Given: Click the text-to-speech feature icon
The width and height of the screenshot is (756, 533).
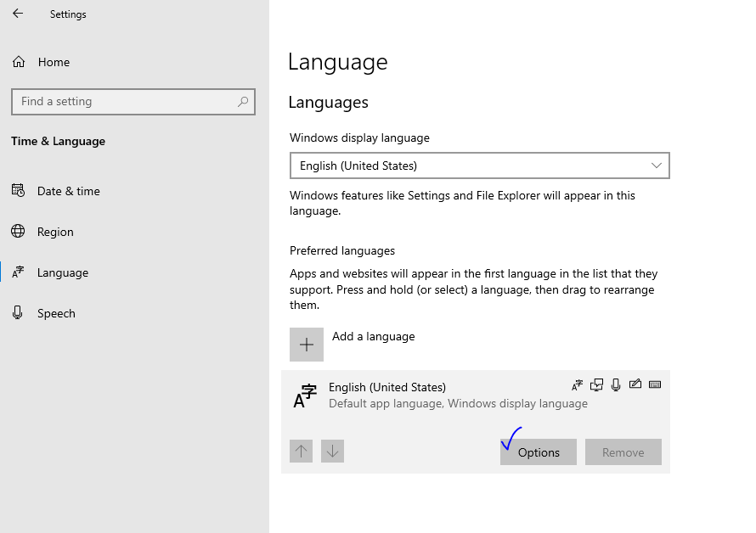Looking at the screenshot, I should (597, 385).
